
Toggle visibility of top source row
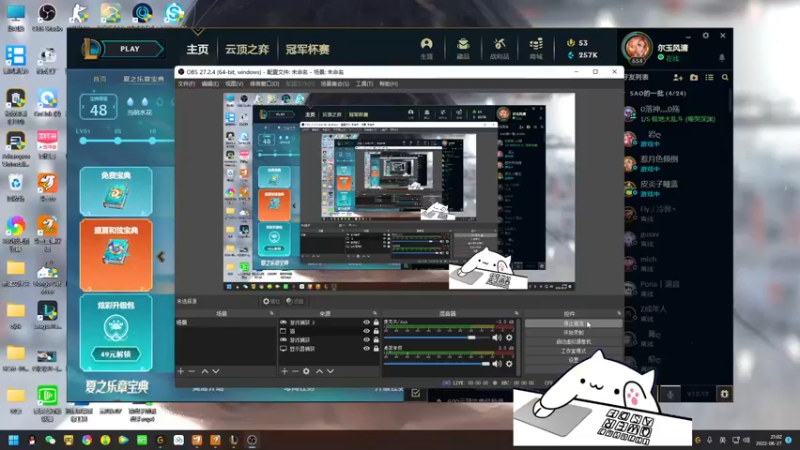click(366, 322)
